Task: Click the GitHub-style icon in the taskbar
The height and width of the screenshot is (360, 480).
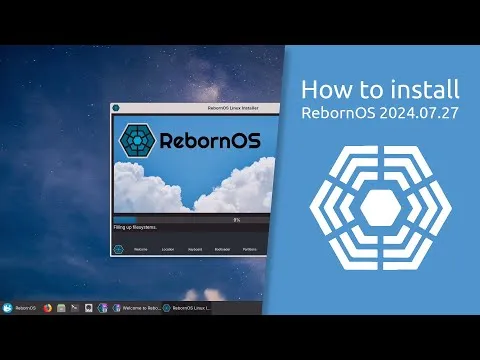Action: coord(89,308)
